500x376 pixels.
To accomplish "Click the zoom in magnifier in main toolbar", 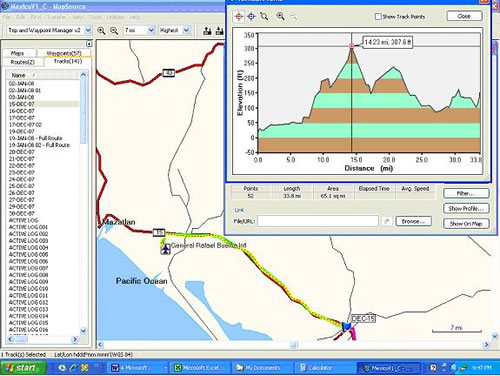I will (x=101, y=31).
